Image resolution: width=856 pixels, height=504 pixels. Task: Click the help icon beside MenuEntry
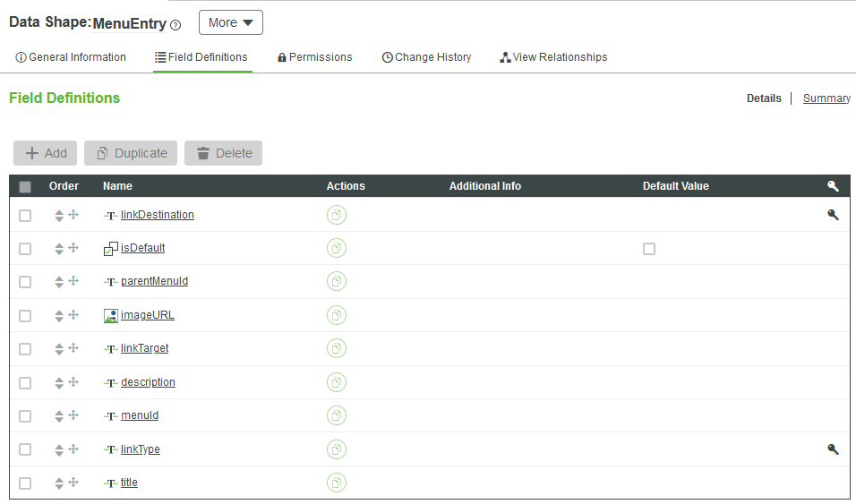175,25
